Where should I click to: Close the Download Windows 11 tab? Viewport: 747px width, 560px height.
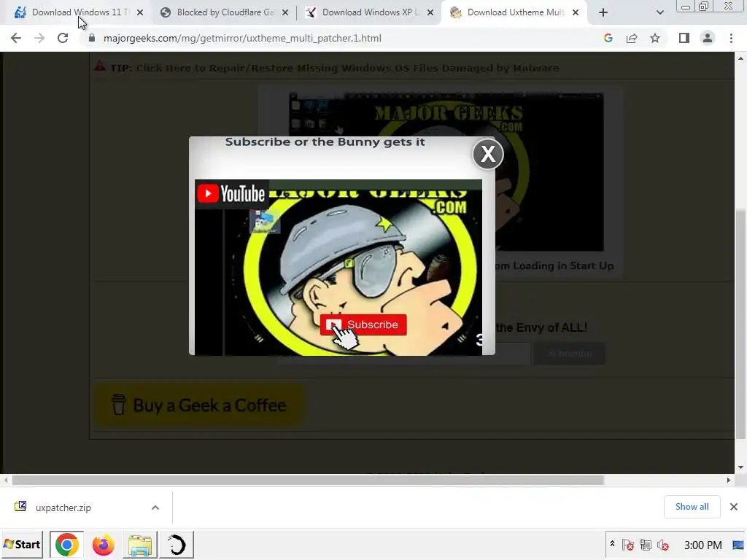(140, 12)
